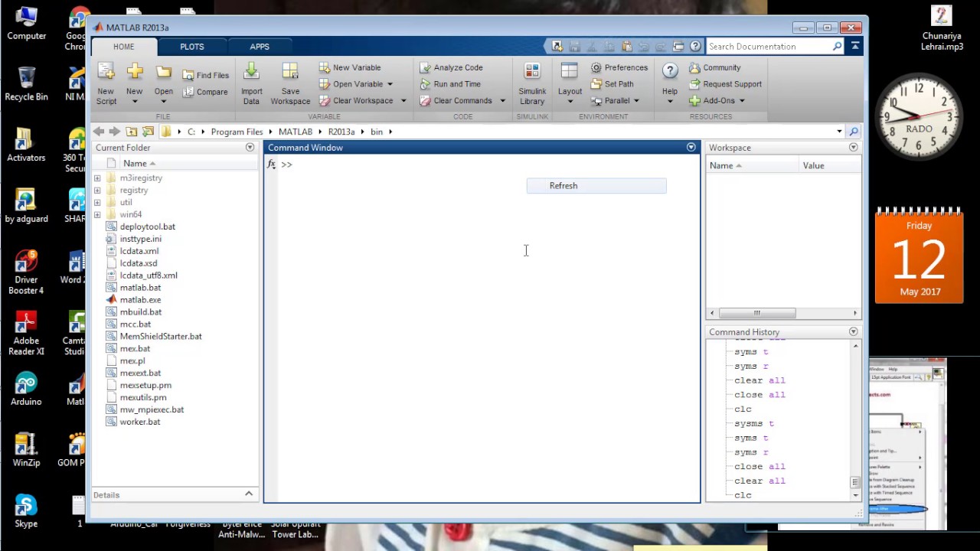Open the Workspace panel actions menu

854,147
